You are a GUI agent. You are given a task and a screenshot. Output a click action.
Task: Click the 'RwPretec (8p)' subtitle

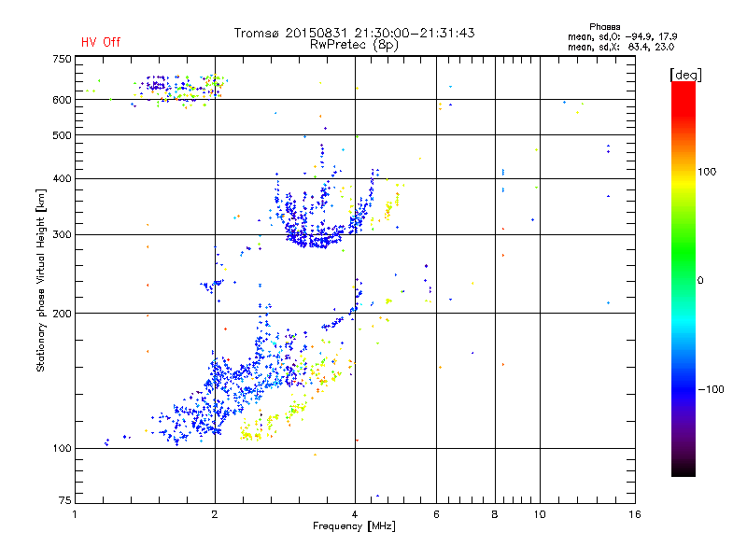[x=354, y=45]
